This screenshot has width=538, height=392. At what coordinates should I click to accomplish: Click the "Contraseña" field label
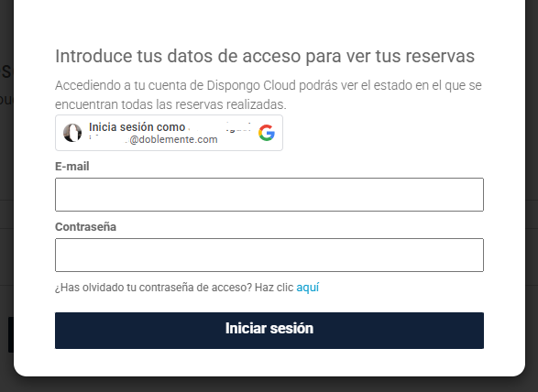[x=85, y=227]
